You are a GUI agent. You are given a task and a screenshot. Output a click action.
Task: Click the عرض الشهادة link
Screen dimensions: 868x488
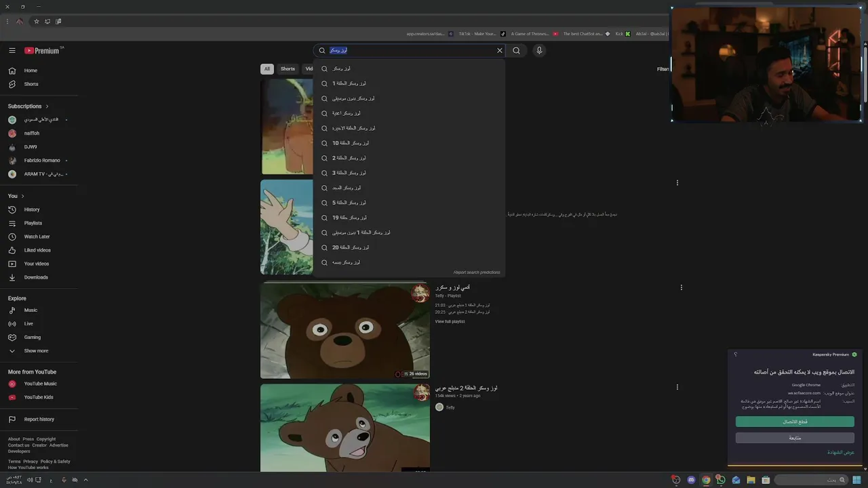pyautogui.click(x=841, y=452)
